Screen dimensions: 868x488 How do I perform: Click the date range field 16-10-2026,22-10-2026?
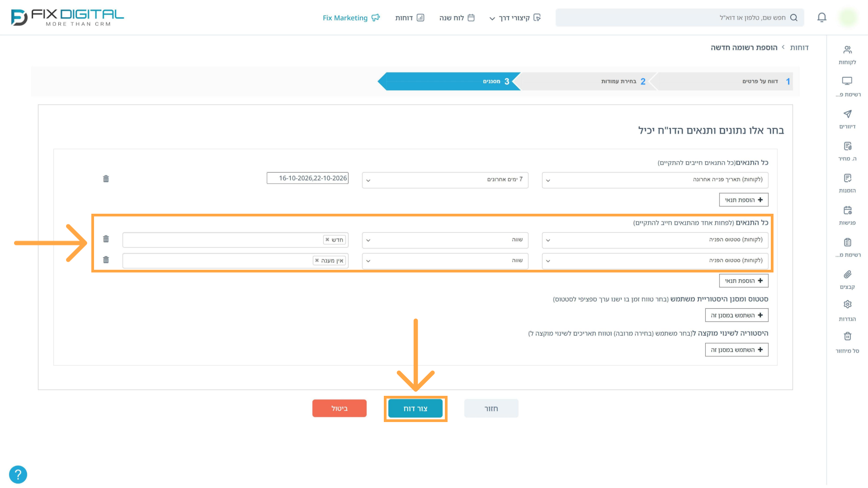pyautogui.click(x=307, y=178)
